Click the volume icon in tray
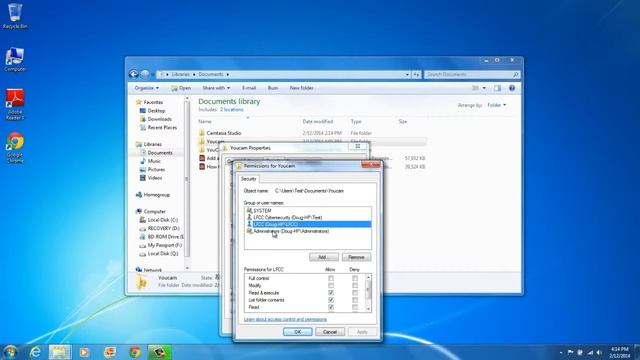640x360 pixels. pyautogui.click(x=599, y=352)
